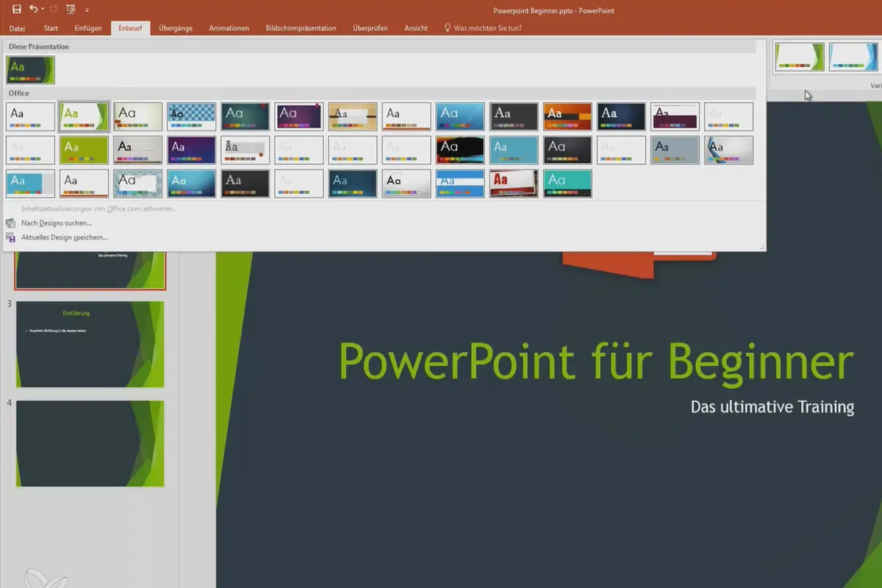Select the turquoise theme at end of last row

(567, 184)
